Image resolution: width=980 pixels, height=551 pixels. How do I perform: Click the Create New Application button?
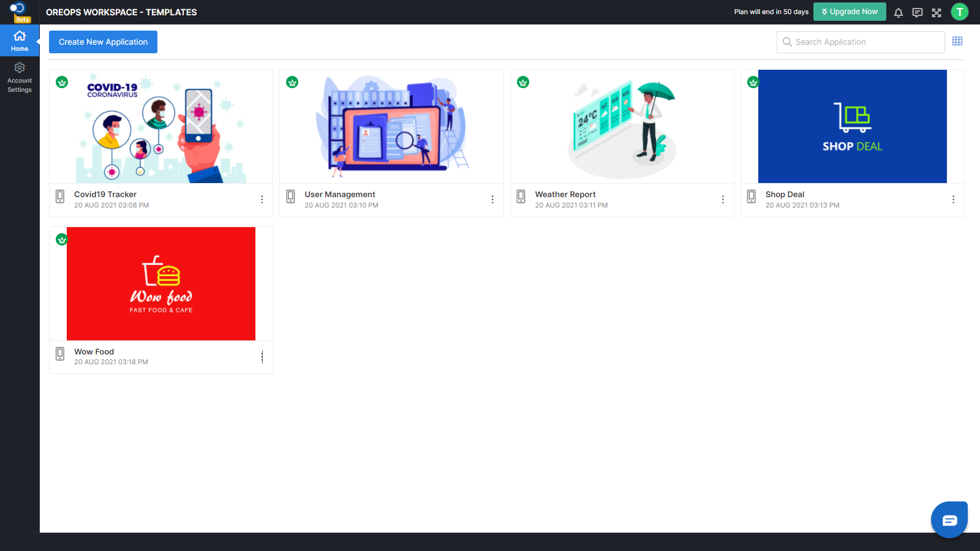point(103,42)
